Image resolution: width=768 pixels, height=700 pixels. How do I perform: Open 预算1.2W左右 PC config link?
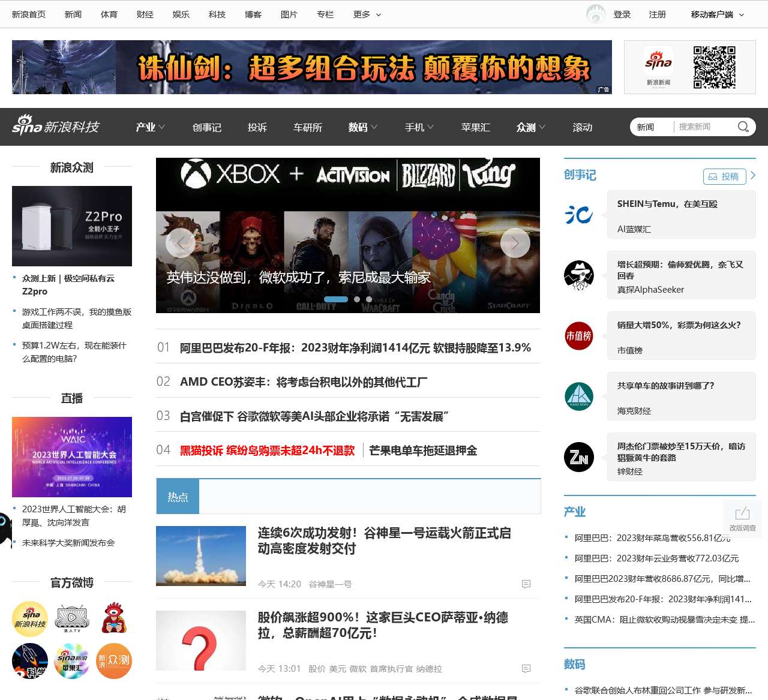pos(74,352)
